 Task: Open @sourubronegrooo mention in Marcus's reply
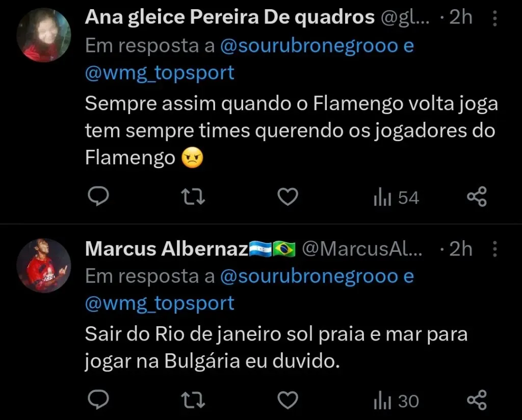click(x=309, y=276)
